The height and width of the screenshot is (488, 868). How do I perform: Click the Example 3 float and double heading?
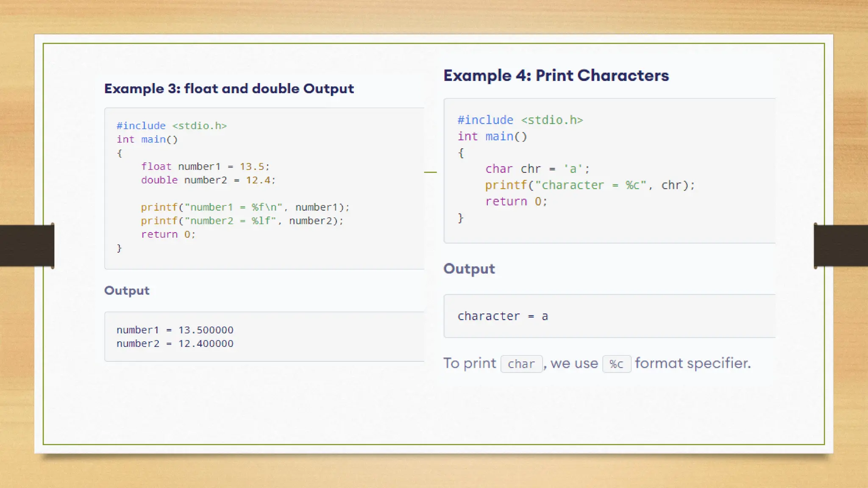point(229,89)
